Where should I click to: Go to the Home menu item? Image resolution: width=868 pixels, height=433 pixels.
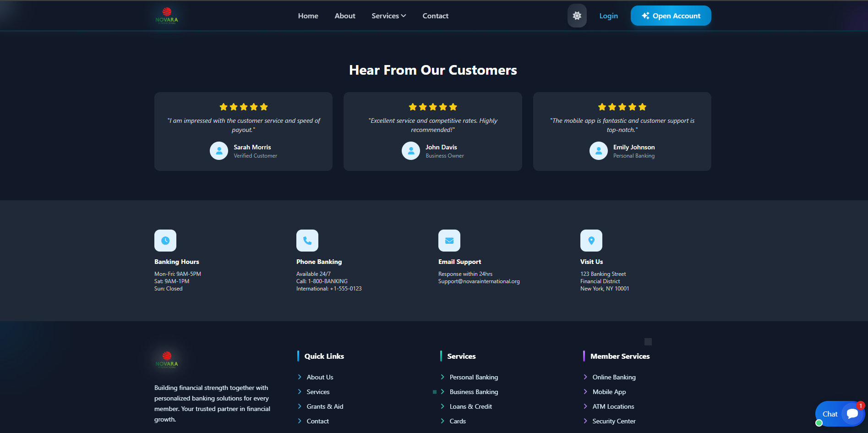click(x=308, y=16)
